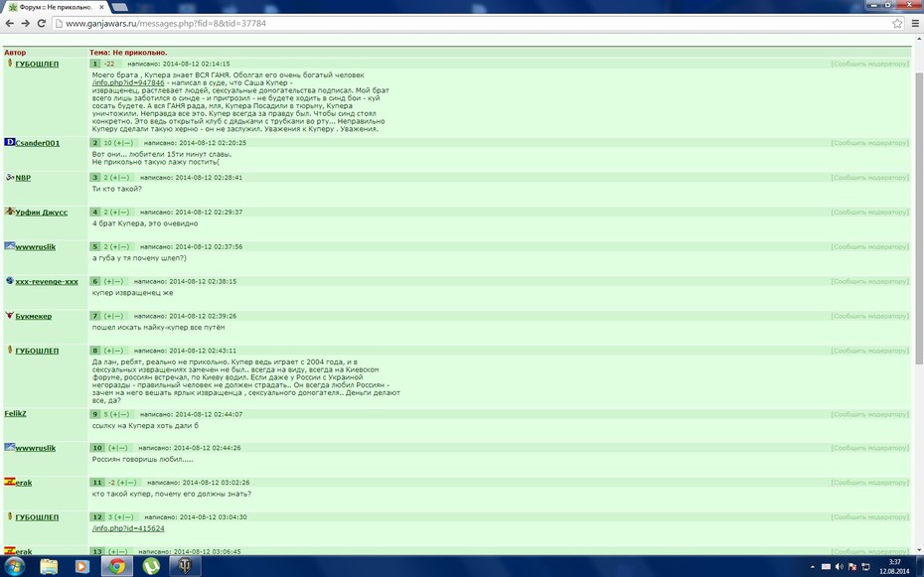Click the browser forward arrow

[x=26, y=24]
